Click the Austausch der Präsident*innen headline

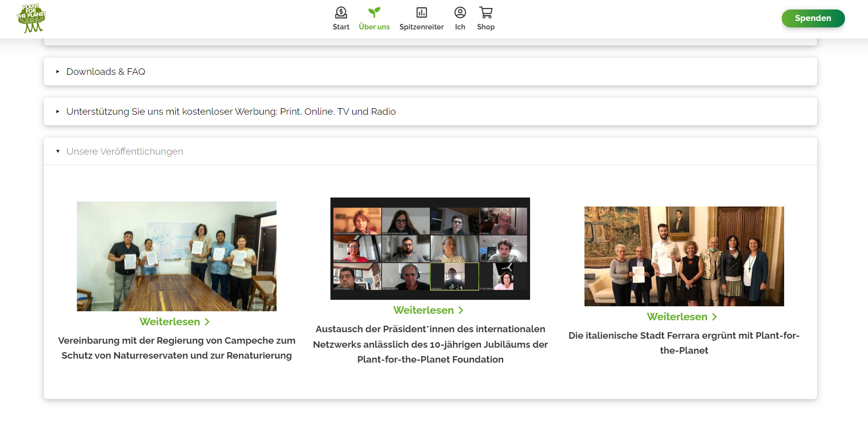(x=430, y=344)
